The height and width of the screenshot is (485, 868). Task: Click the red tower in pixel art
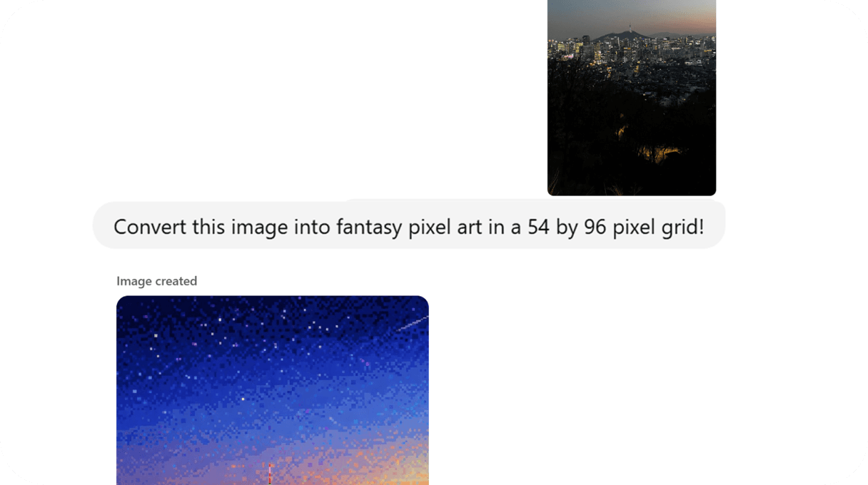coord(270,474)
